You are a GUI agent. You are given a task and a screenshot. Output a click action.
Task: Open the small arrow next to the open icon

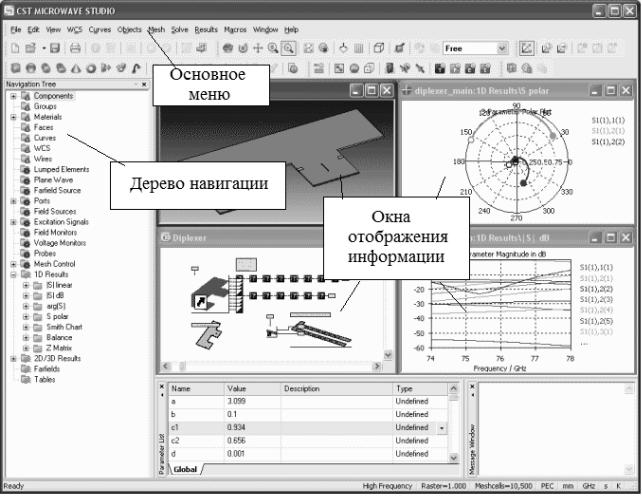point(43,48)
